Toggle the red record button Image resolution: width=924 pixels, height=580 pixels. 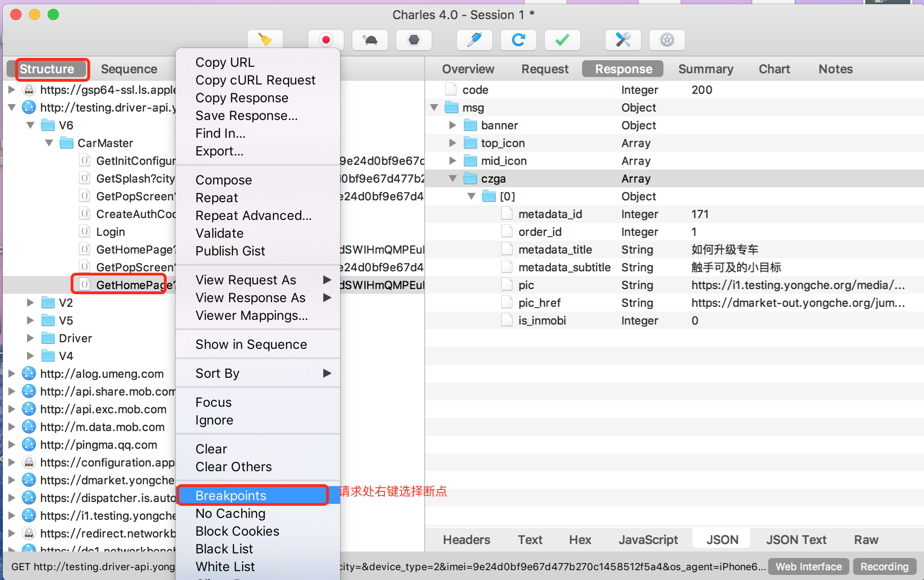[326, 40]
